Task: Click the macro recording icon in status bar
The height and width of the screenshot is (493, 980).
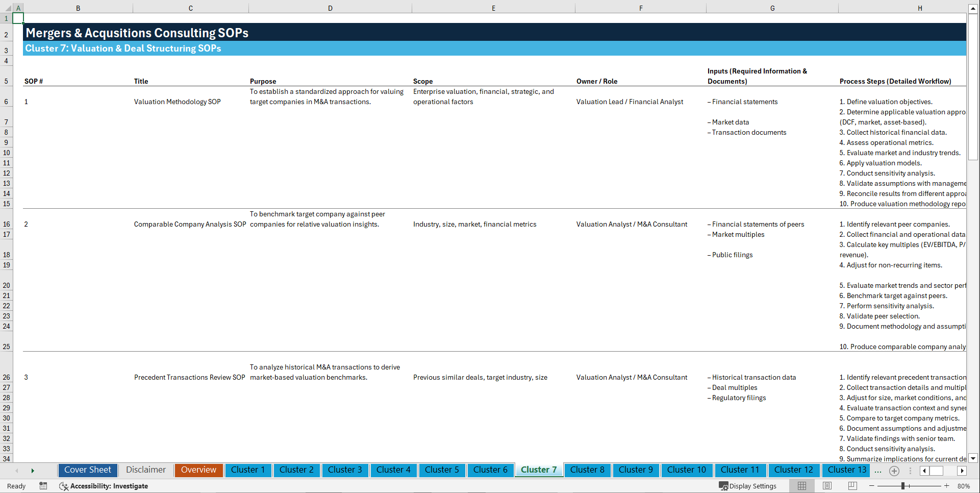Action: pyautogui.click(x=43, y=486)
